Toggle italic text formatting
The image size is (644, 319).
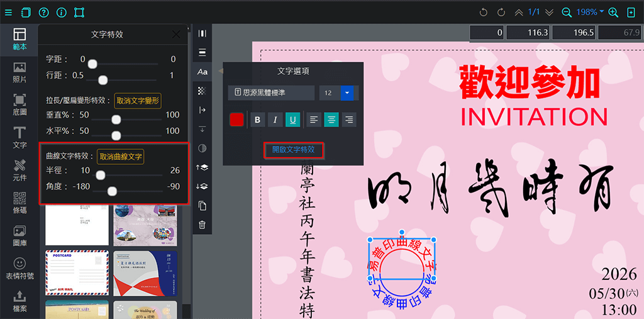point(275,120)
